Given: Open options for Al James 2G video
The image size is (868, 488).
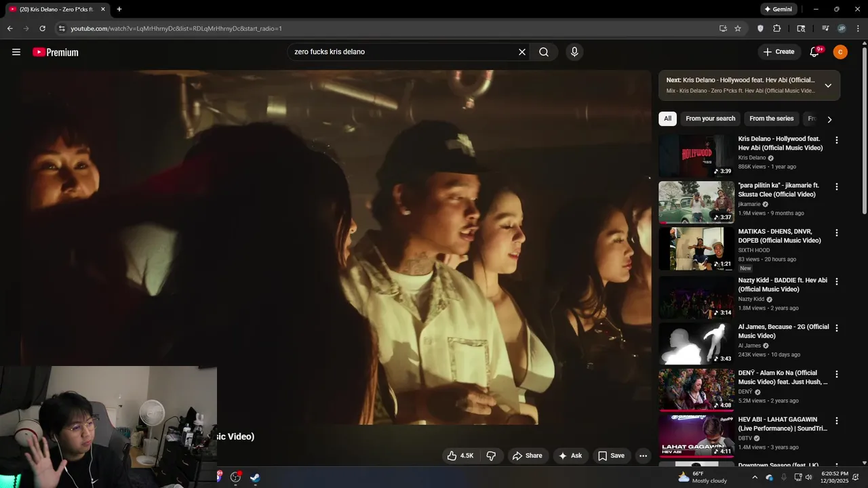Looking at the screenshot, I should [x=836, y=327].
